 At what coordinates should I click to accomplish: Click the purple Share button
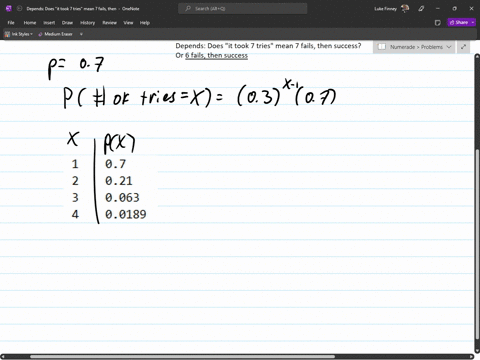coord(459,22)
